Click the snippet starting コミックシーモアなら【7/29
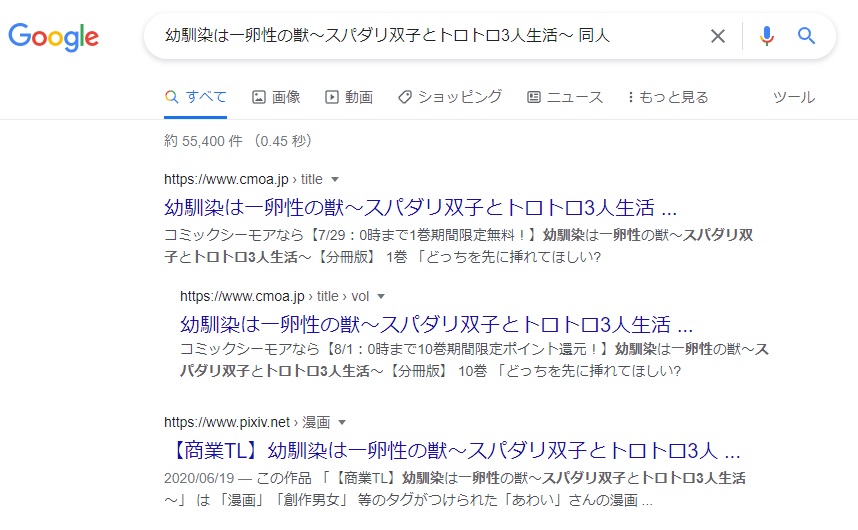 tap(459, 246)
